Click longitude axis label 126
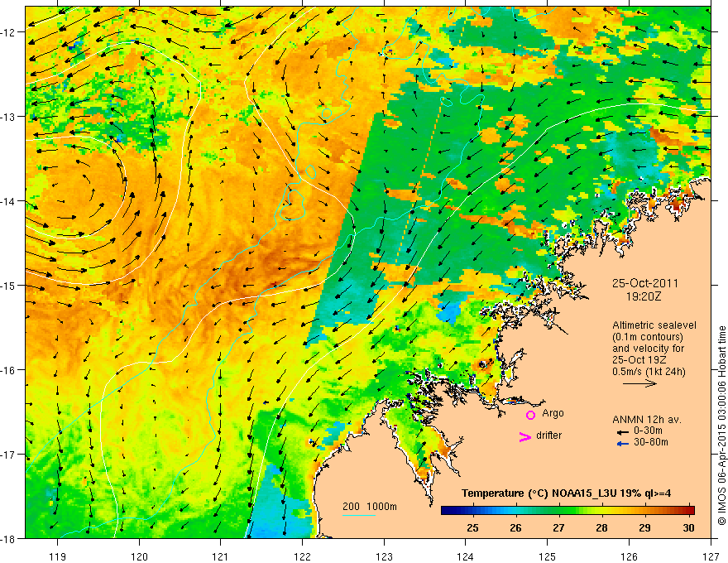Screen dimensions: 728x563 pyautogui.click(x=629, y=556)
